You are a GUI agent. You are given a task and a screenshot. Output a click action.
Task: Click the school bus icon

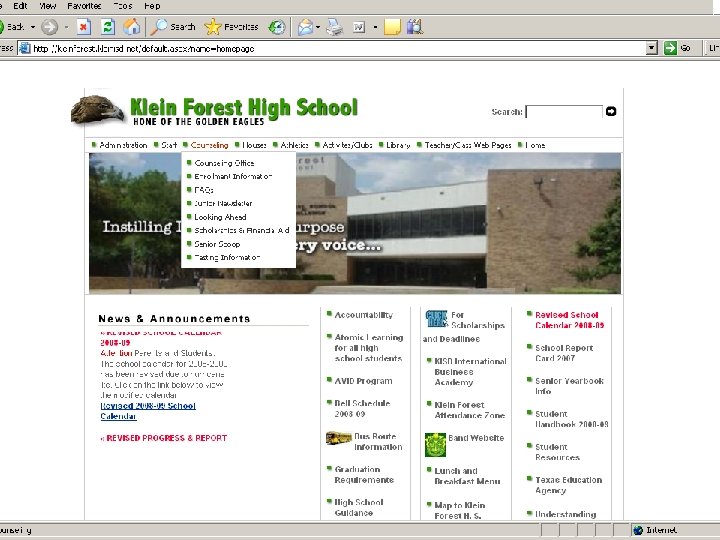tap(338, 438)
